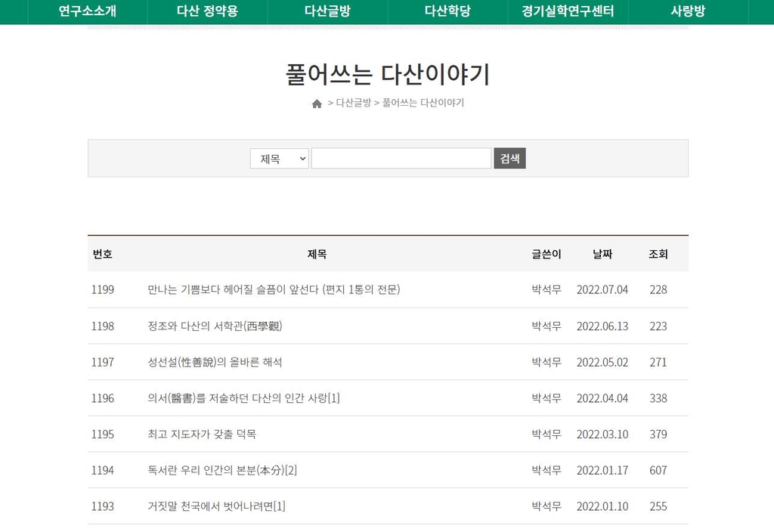Open the 경기실학연구센터 menu
This screenshot has width=774, height=532.
(x=568, y=11)
